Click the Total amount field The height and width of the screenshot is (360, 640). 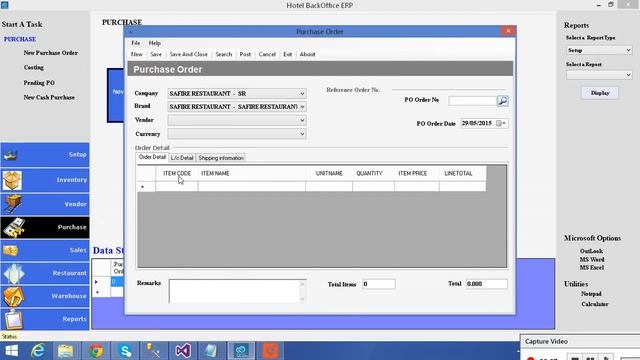click(487, 284)
